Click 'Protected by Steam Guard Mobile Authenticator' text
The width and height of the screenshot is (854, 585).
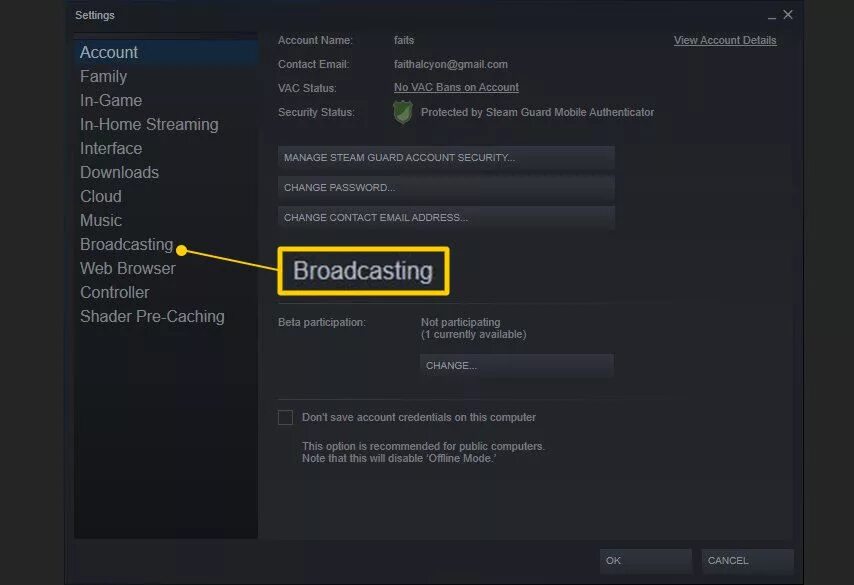[537, 112]
